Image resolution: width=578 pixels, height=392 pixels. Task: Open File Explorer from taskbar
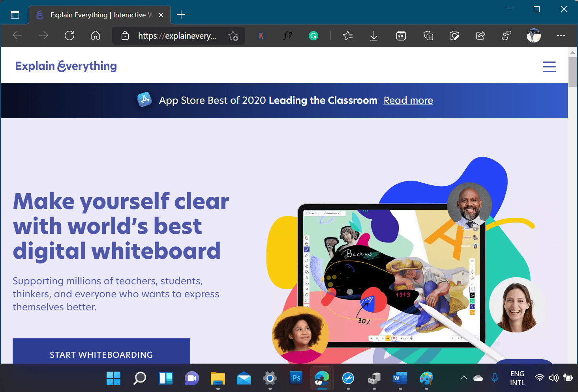218,379
